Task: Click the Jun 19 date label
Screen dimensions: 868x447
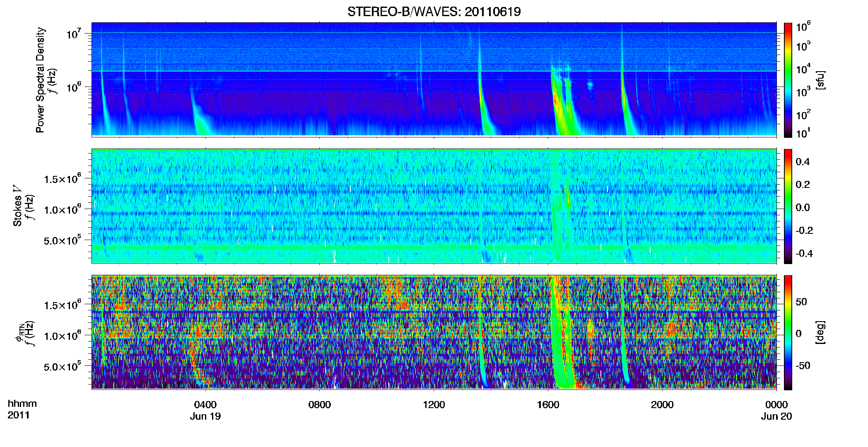Action: (205, 416)
